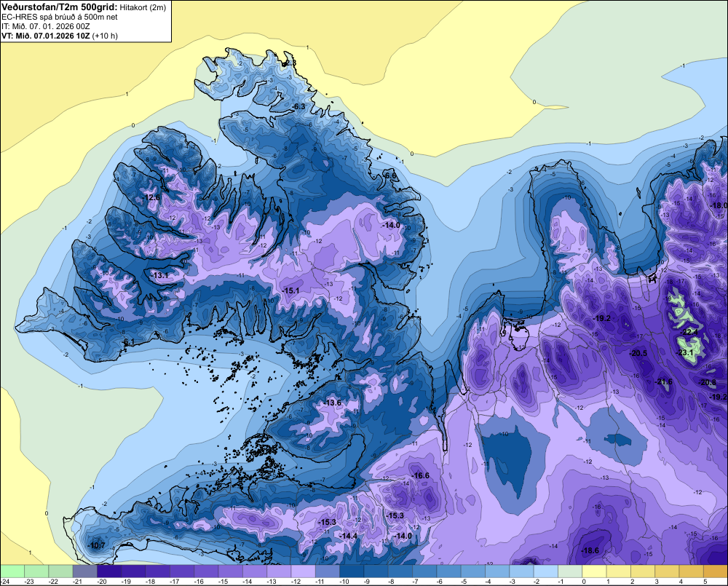
Task: Pick the dark blue legend swatch above -10
Action: click(x=352, y=571)
